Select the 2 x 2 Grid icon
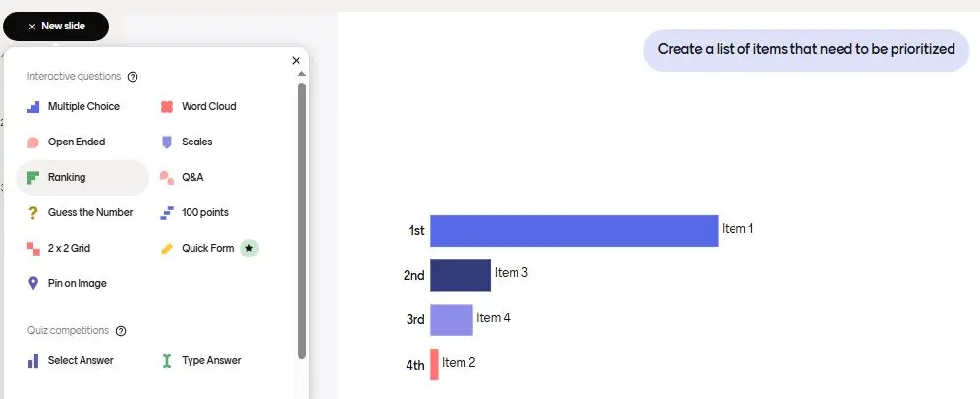The width and height of the screenshot is (980, 399). tap(33, 249)
